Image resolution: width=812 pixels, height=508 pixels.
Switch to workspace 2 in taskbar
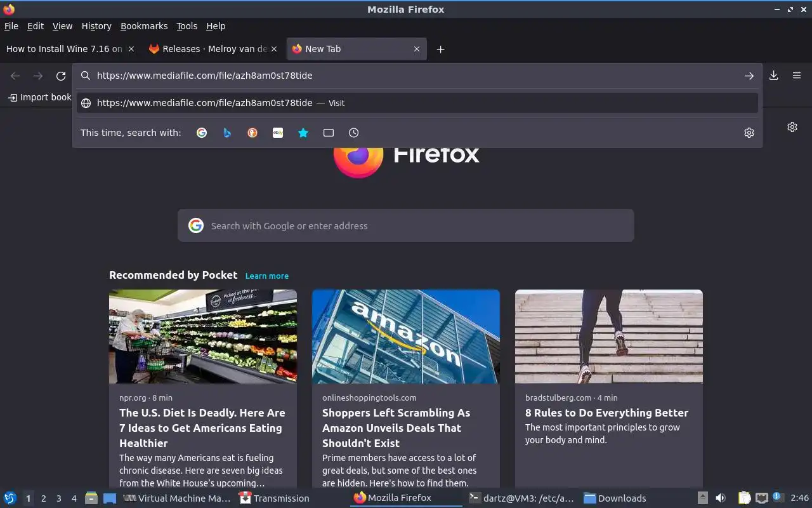pos(43,498)
